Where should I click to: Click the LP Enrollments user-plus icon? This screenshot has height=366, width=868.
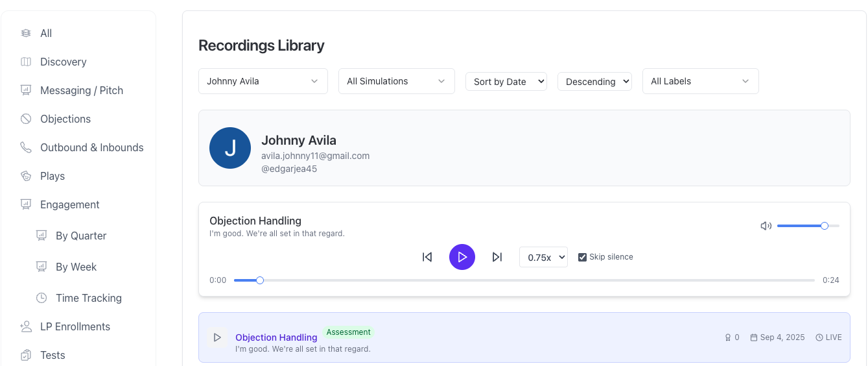pos(26,326)
